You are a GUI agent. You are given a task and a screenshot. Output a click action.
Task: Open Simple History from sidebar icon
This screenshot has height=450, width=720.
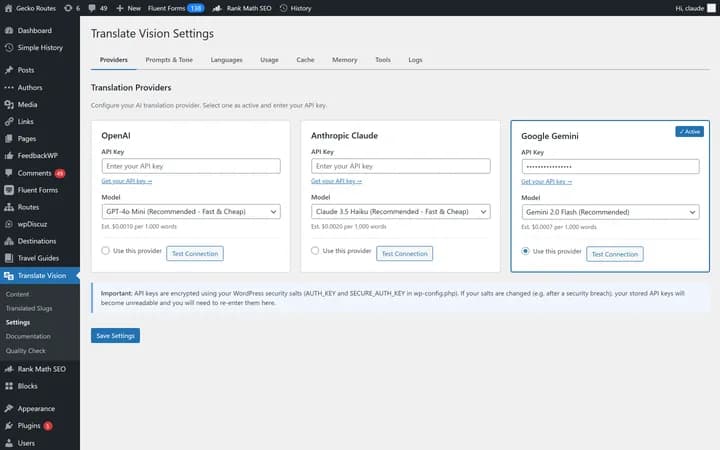[9, 47]
